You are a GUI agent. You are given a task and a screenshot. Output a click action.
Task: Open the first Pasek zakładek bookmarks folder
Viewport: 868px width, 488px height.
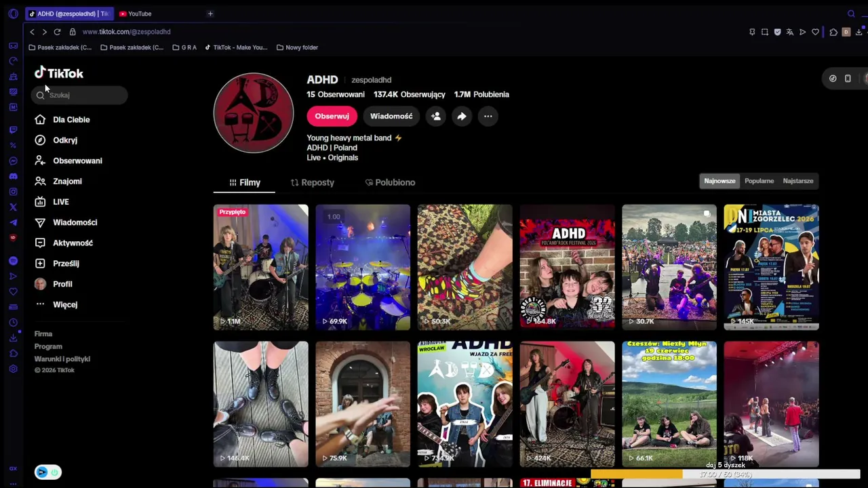pos(60,47)
